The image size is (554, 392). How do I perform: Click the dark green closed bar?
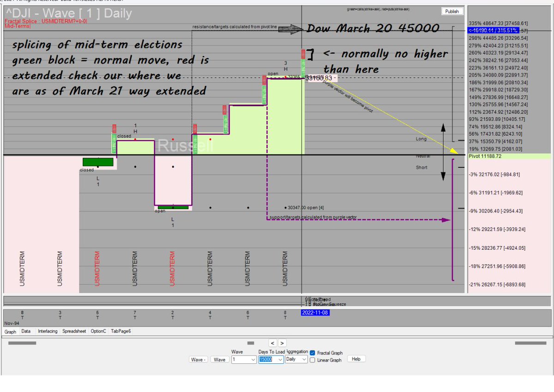[98, 162]
